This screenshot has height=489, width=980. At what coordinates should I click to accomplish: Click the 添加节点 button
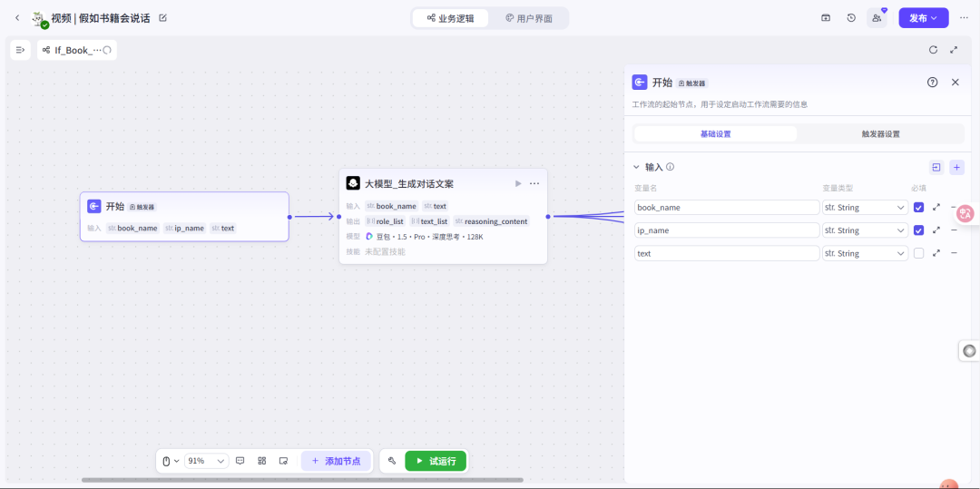coord(336,461)
